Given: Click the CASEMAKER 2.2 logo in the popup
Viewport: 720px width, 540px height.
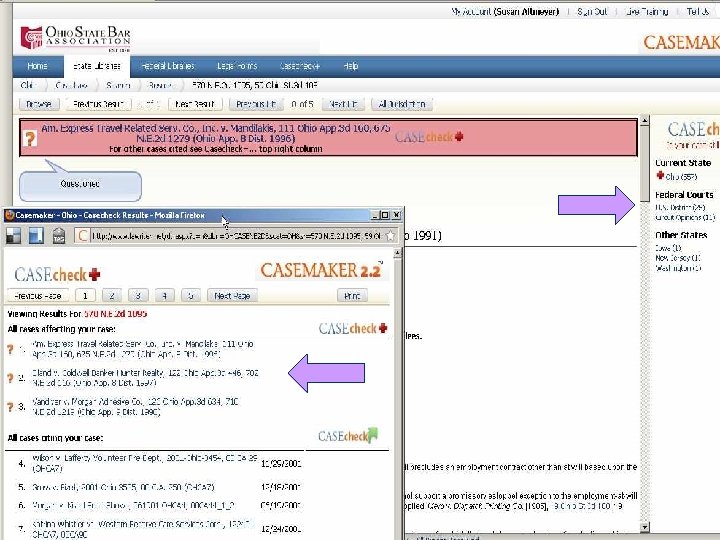Looking at the screenshot, I should [321, 270].
